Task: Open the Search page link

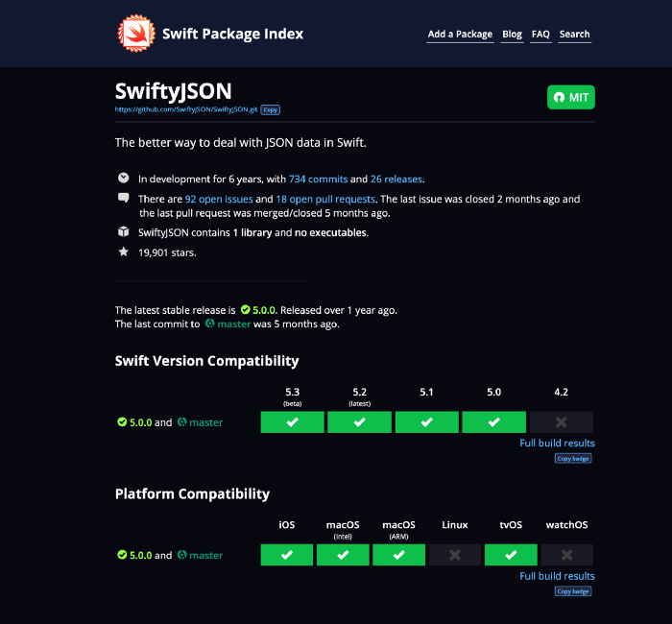Action: [575, 35]
